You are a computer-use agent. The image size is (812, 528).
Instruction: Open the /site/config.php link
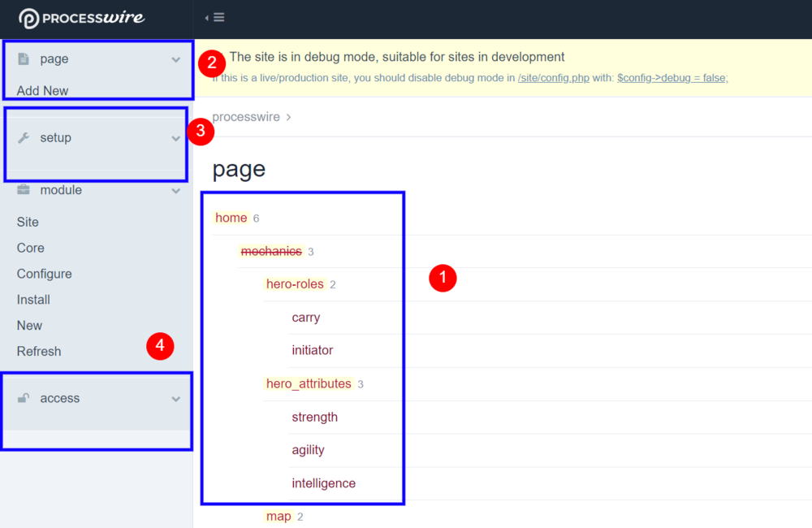553,78
